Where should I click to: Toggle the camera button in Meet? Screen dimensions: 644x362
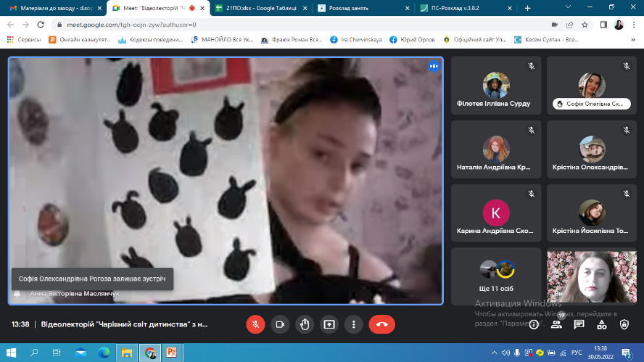[x=280, y=324]
